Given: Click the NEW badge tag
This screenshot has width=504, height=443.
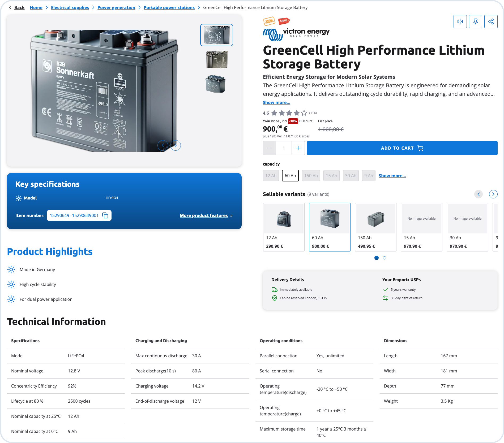Looking at the screenshot, I should [284, 21].
